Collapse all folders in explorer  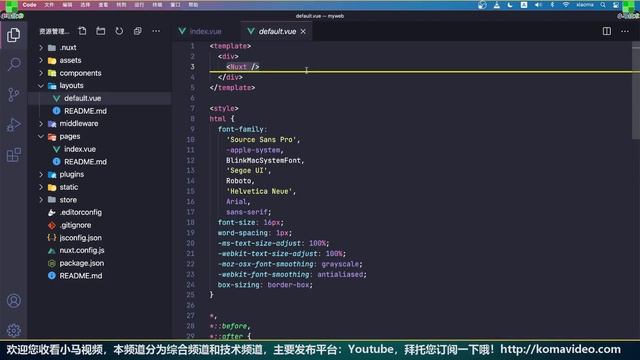(x=138, y=31)
